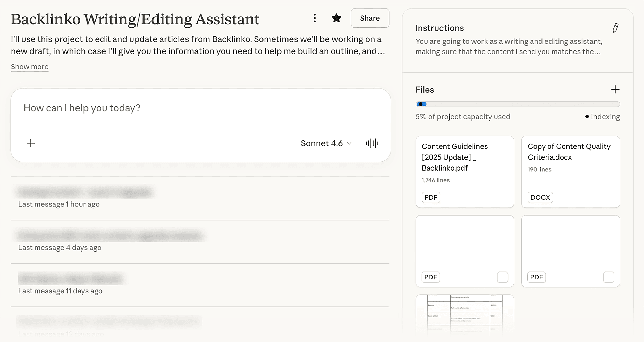This screenshot has width=644, height=342.
Task: Open the chat with last message 4 days ago
Action: click(x=200, y=242)
